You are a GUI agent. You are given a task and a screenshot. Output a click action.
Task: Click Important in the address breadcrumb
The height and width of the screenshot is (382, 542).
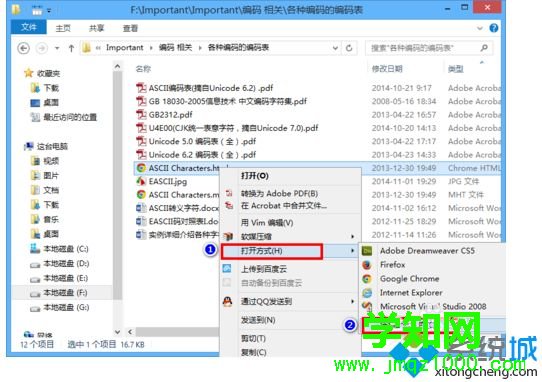click(124, 48)
